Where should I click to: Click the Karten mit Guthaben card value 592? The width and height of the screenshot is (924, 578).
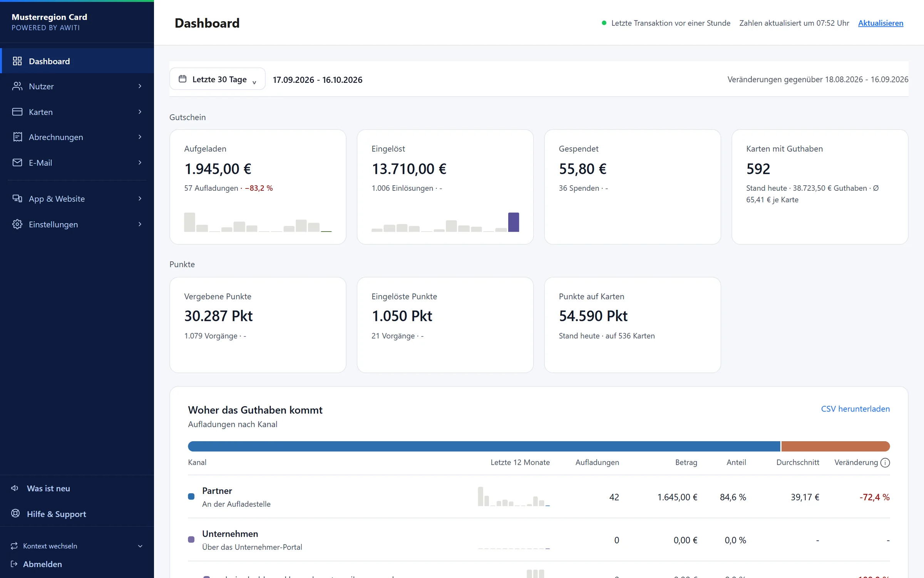click(x=758, y=169)
